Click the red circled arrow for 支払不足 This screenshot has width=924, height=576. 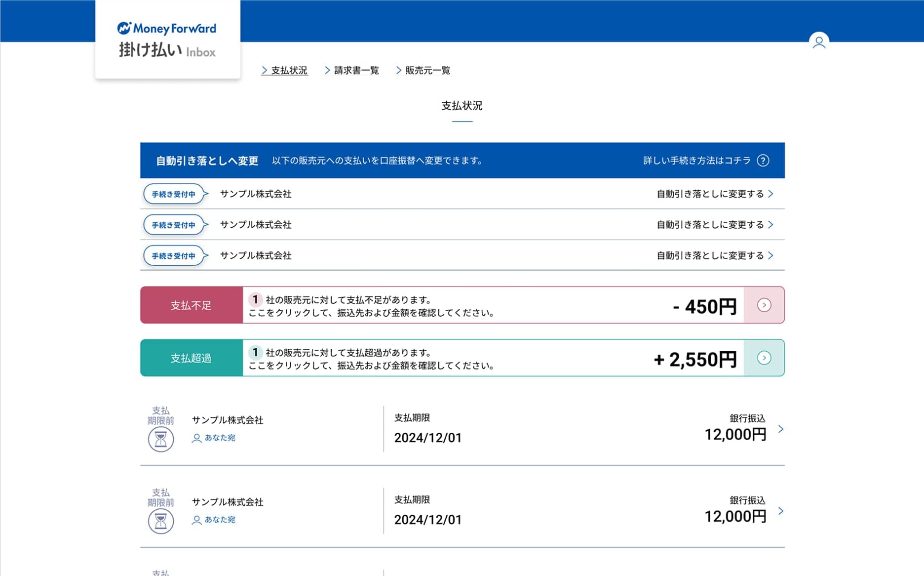764,305
